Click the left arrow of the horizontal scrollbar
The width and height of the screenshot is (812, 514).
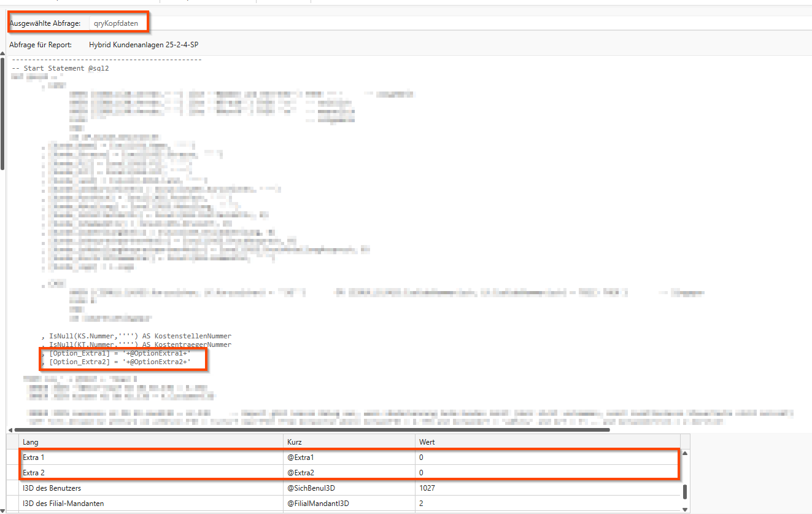pyautogui.click(x=10, y=430)
